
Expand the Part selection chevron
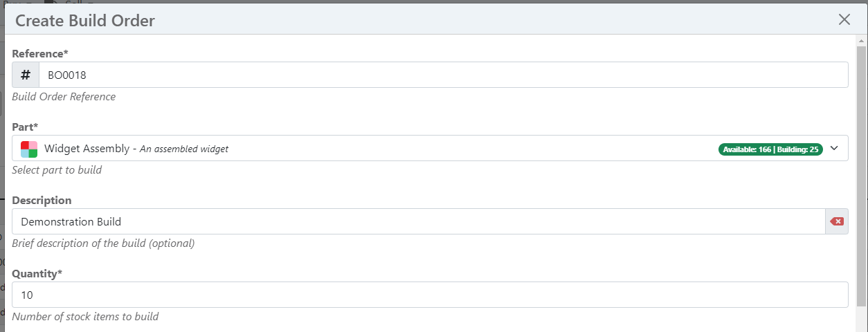[834, 148]
